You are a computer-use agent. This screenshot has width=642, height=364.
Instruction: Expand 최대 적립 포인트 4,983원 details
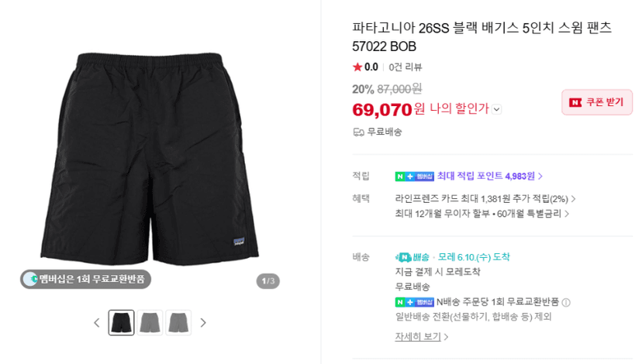coord(490,177)
